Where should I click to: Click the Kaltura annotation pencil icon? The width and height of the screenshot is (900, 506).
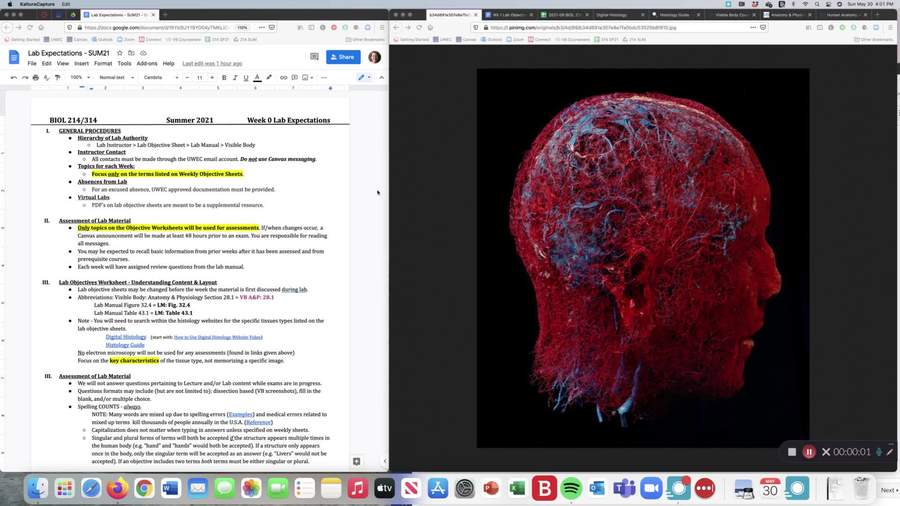coord(890,452)
